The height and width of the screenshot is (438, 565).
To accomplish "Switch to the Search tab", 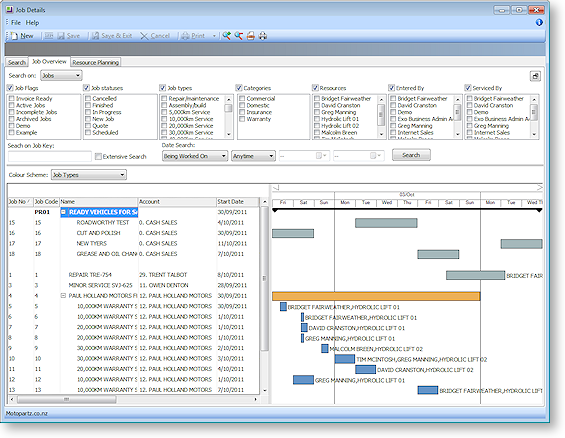I will (17, 62).
